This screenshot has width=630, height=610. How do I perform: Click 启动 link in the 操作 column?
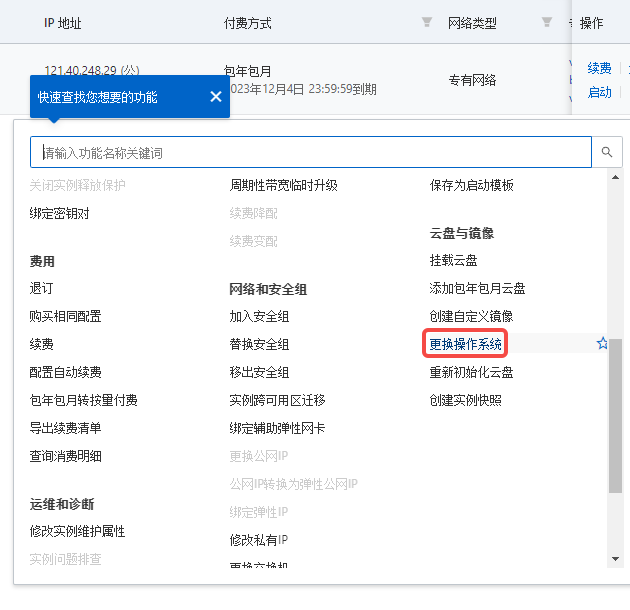point(599,92)
